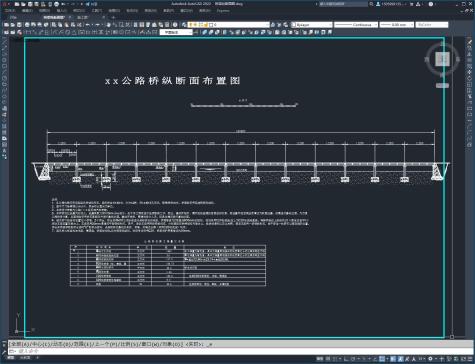475x364 pixels.
Task: Switch to the 模型 (Model) layout tab
Action: click(11, 357)
